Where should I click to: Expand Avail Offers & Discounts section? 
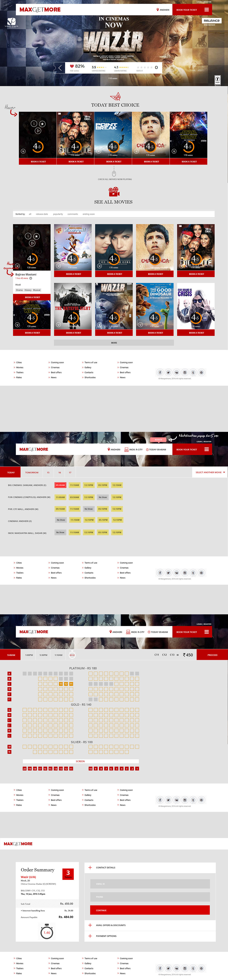pyautogui.click(x=90, y=925)
